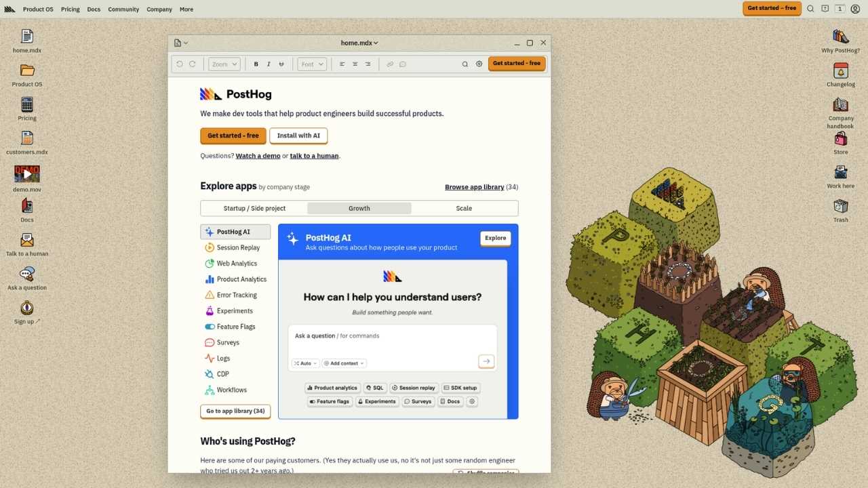Open the Auto mode dropdown
The height and width of the screenshot is (488, 868).
[x=305, y=363]
